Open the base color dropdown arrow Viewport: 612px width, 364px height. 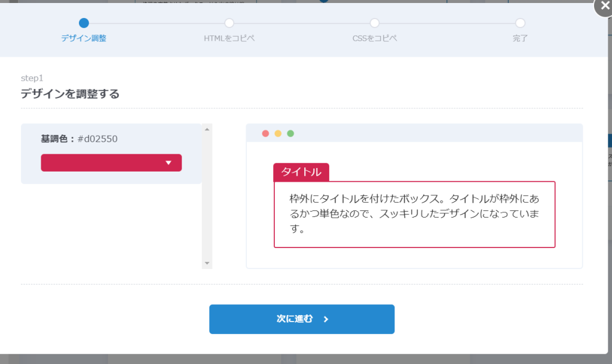coord(169,163)
